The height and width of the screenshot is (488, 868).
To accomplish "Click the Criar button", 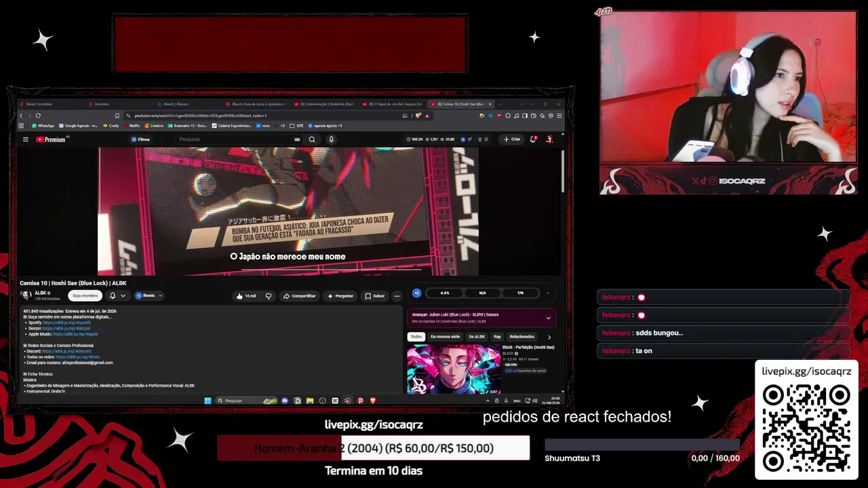I will (x=512, y=140).
